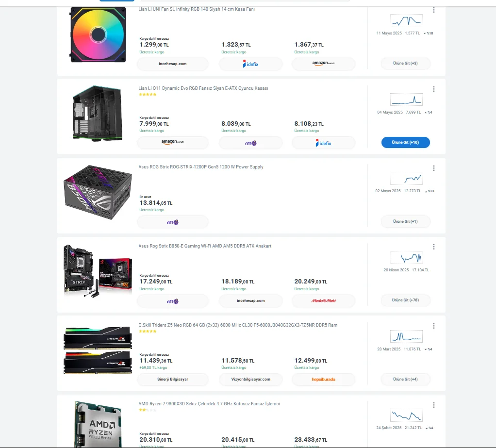Screen dimensions: 496x448
Task: Open three-dot menu for AMD Ryzen 9800X3D
Action: coord(434,405)
